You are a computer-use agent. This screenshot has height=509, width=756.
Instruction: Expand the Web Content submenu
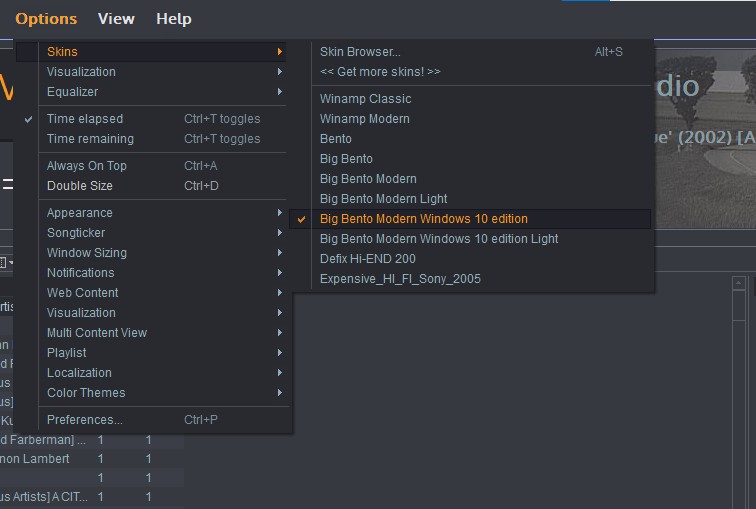151,293
